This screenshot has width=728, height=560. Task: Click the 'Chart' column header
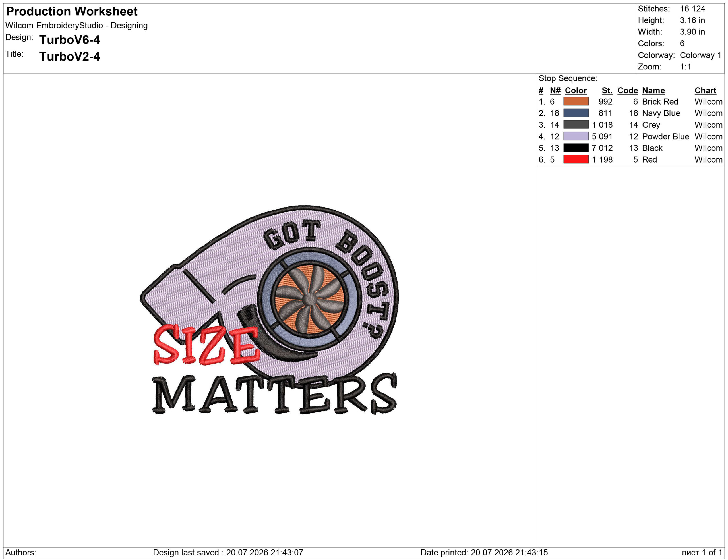coord(705,91)
